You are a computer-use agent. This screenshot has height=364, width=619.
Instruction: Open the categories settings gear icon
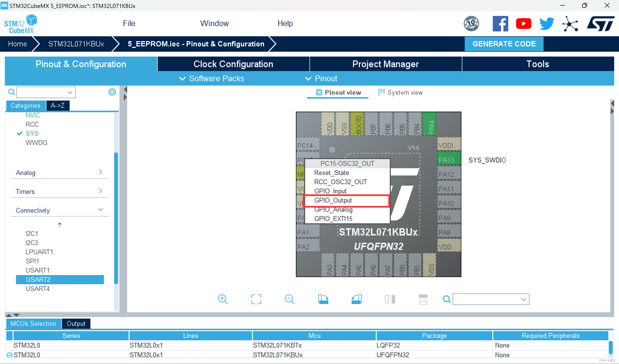pos(112,92)
